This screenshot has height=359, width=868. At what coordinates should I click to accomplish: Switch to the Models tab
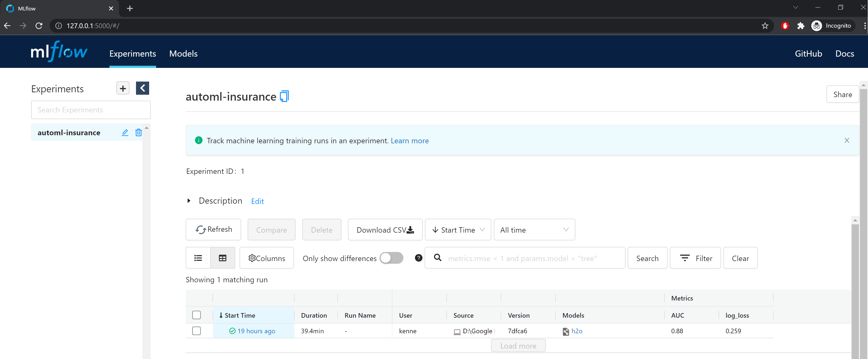183,54
